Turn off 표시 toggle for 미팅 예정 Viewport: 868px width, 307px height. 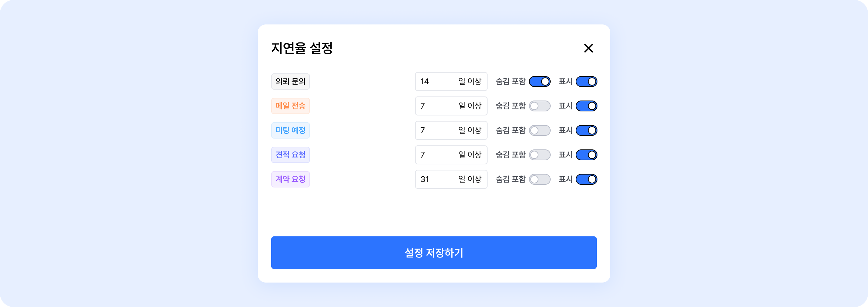(x=586, y=130)
